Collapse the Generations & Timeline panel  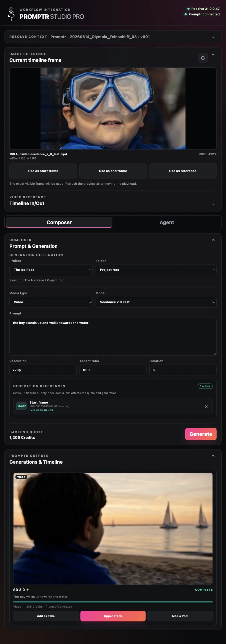[213, 456]
